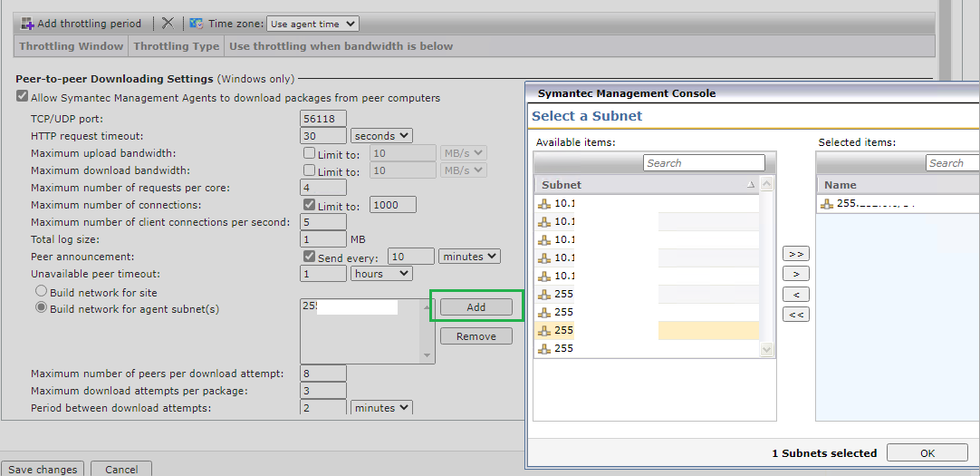Toggle Peer announcement Send every checkbox

(309, 257)
